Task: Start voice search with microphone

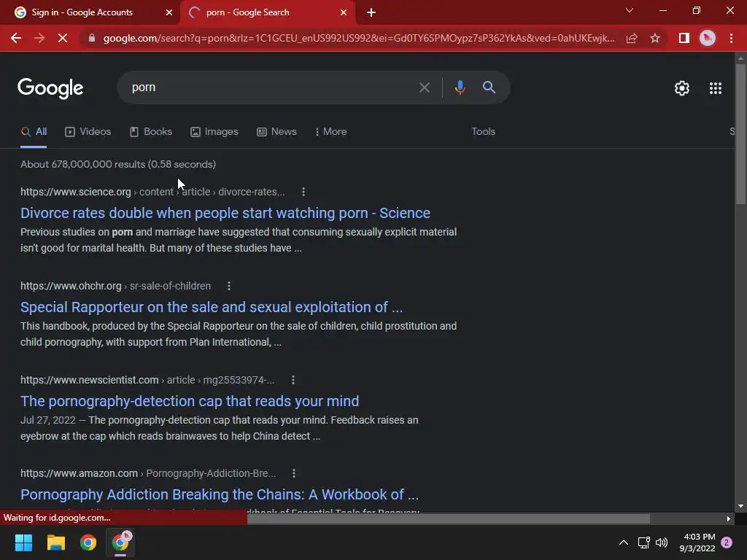Action: pyautogui.click(x=460, y=87)
